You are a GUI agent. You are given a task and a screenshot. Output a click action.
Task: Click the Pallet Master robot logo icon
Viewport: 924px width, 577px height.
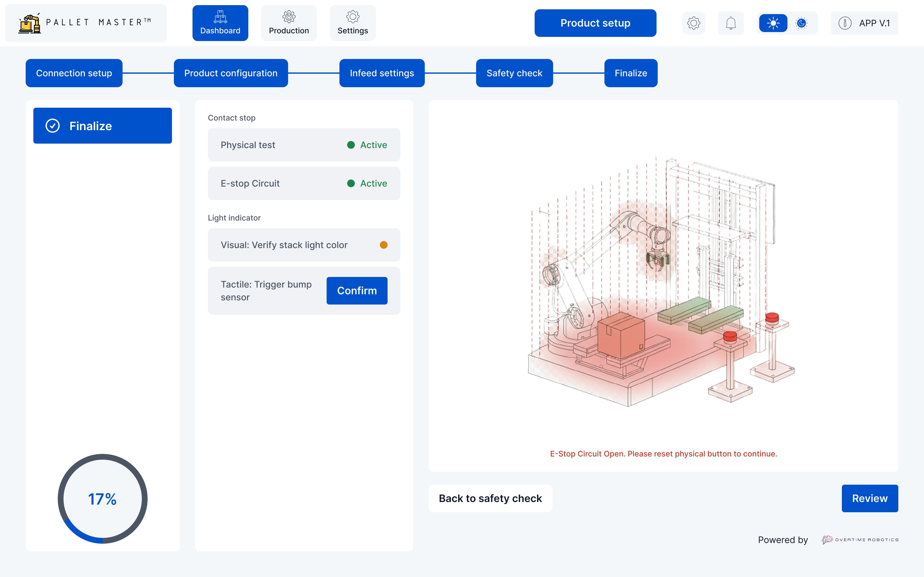pyautogui.click(x=30, y=24)
